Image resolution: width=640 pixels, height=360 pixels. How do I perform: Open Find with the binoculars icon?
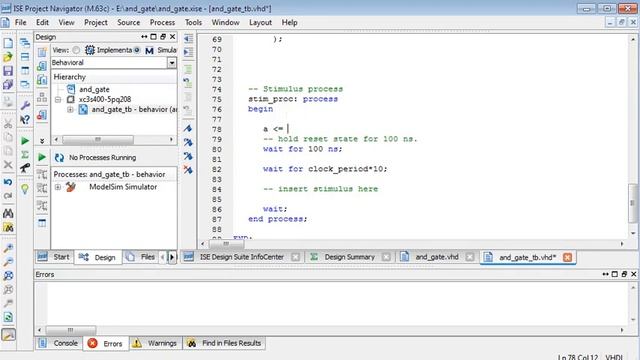click(8, 213)
